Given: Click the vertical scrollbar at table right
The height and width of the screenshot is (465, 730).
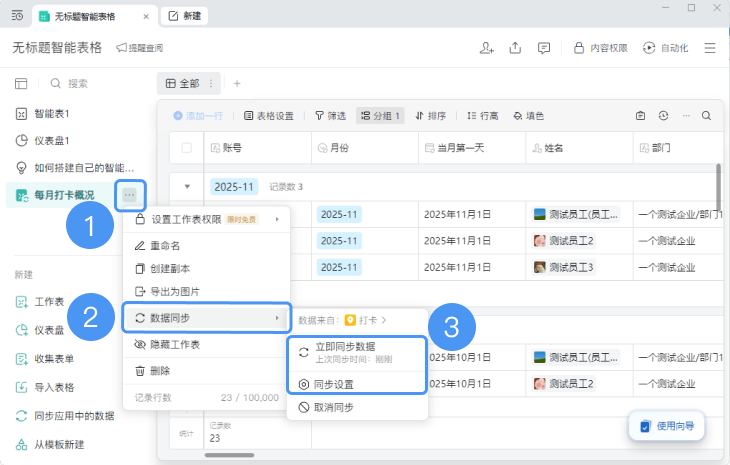Looking at the screenshot, I should [718, 188].
